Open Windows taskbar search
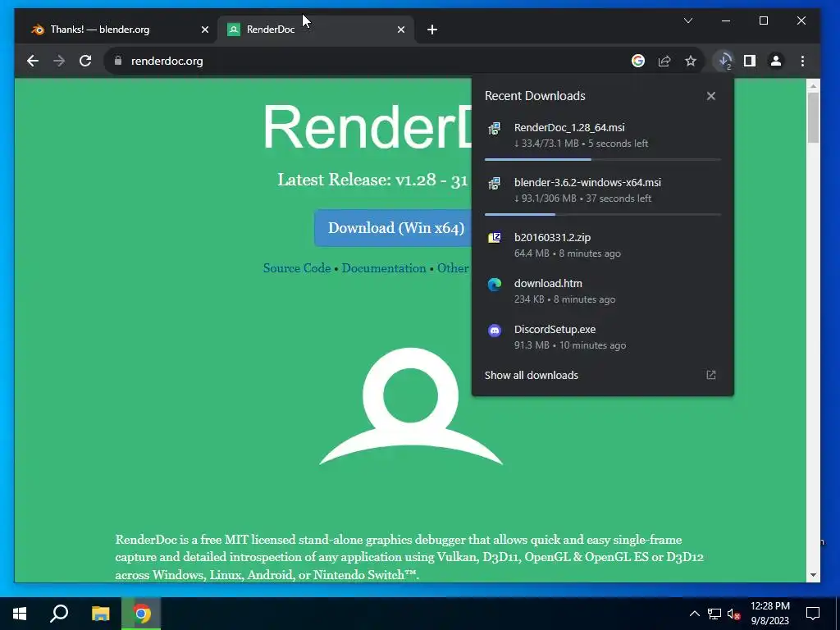The image size is (840, 630). pyautogui.click(x=59, y=614)
